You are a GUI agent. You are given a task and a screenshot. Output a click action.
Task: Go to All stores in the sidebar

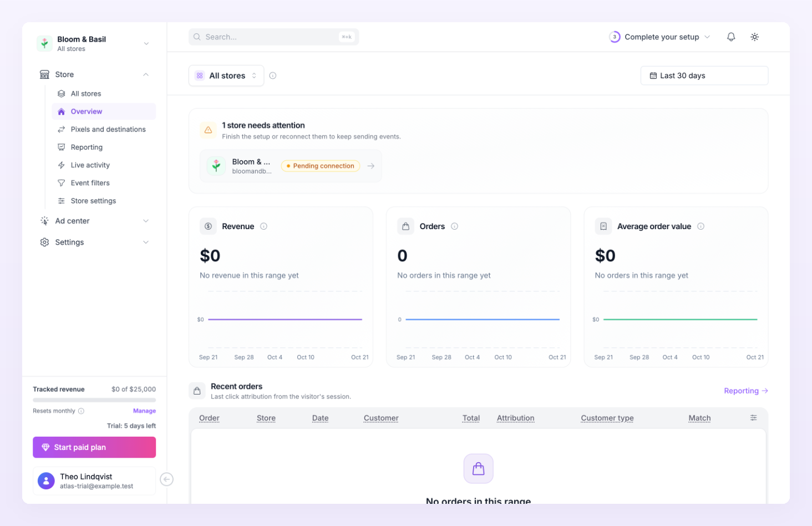[x=104, y=94]
